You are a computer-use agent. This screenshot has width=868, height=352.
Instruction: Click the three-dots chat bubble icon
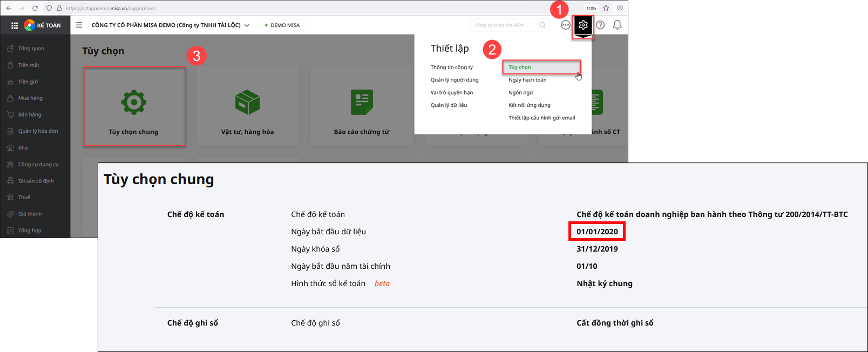click(x=565, y=25)
